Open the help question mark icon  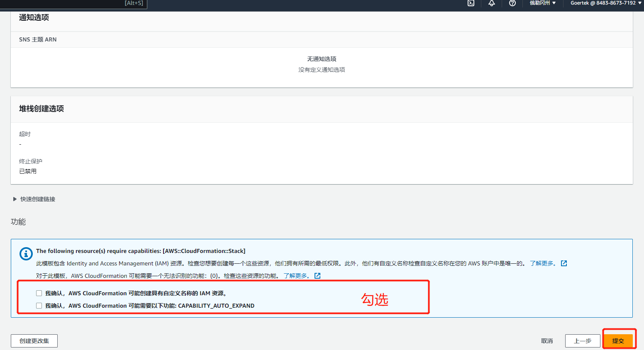click(512, 3)
